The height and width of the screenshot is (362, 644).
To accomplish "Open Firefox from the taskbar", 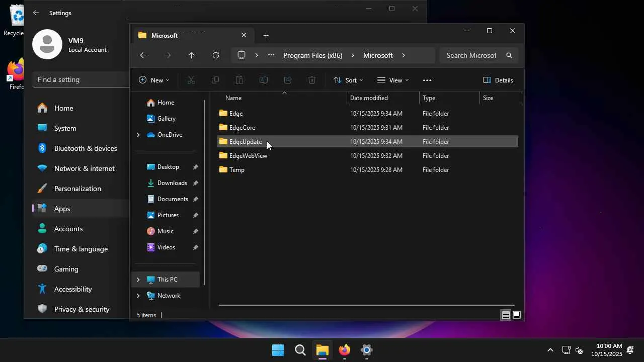I will tap(345, 350).
